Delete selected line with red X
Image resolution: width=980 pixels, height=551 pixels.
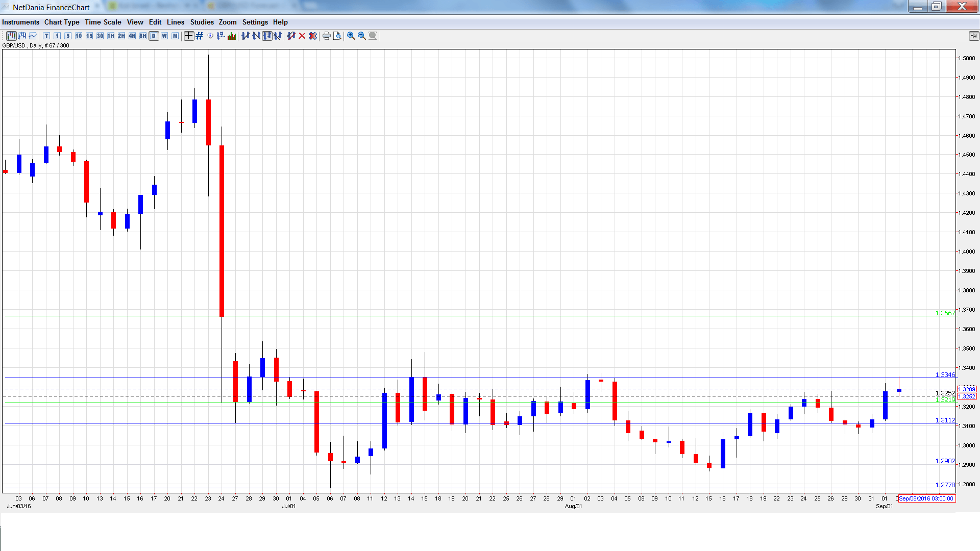(302, 36)
